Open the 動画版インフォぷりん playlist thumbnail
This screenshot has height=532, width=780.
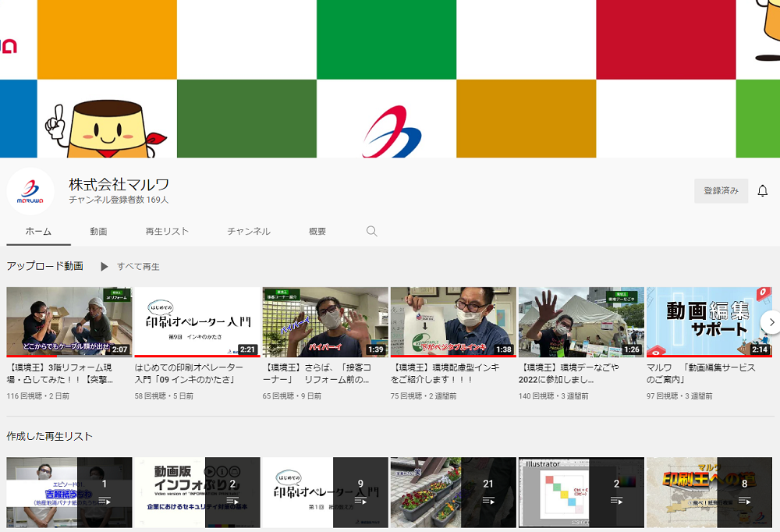click(197, 492)
